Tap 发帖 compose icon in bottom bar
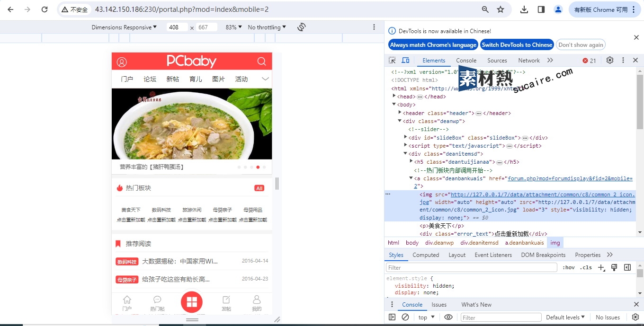 pos(226,303)
